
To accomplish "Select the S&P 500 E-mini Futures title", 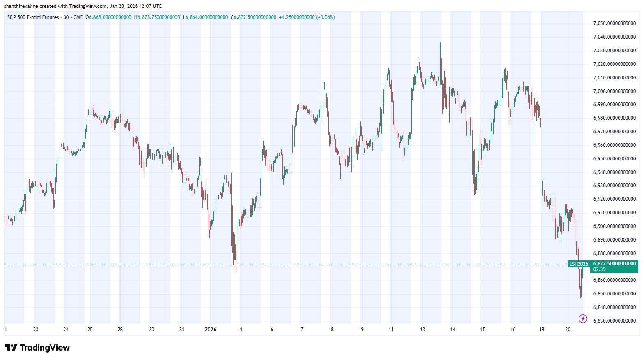I will click(x=33, y=17).
